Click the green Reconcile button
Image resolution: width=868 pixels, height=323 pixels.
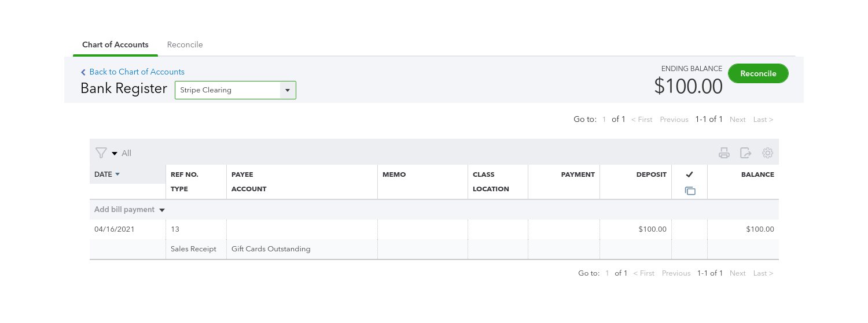coord(758,73)
